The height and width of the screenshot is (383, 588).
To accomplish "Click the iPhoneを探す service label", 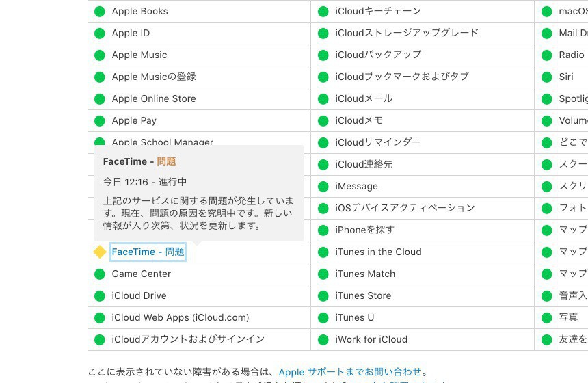I will point(364,230).
